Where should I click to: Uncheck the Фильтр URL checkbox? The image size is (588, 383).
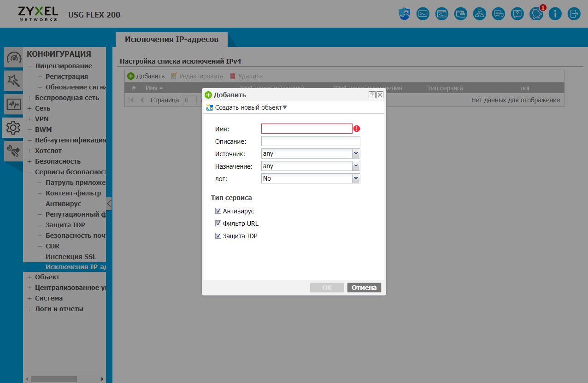coord(218,224)
